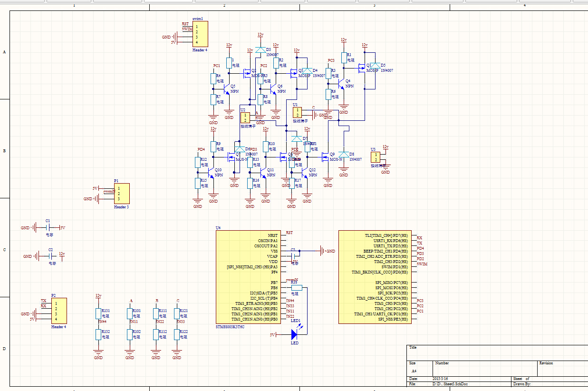Select the Q9 MOS-N transistor
Image resolution: width=588 pixels, height=391 pixels.
tap(328, 156)
